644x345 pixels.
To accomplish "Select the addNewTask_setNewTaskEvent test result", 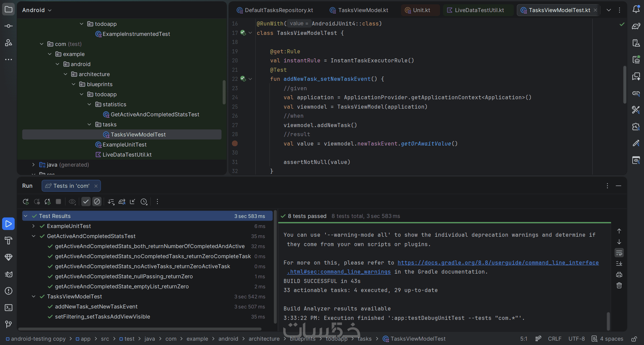I will (96, 306).
